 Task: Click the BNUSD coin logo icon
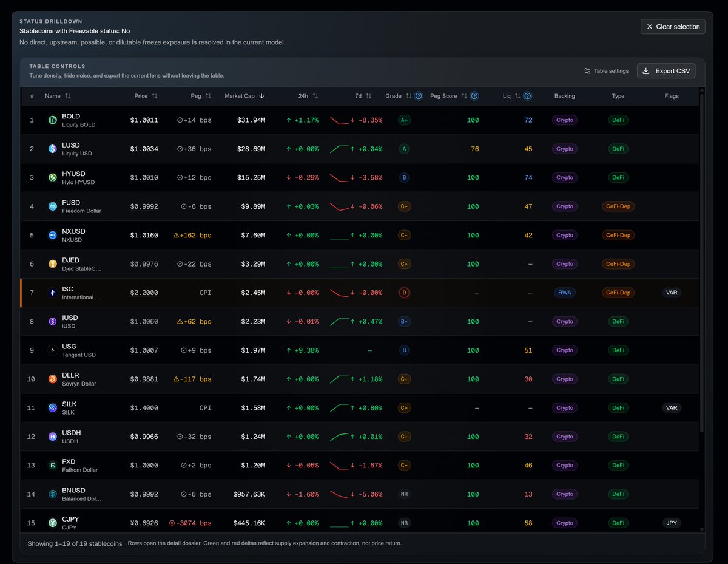click(x=53, y=494)
